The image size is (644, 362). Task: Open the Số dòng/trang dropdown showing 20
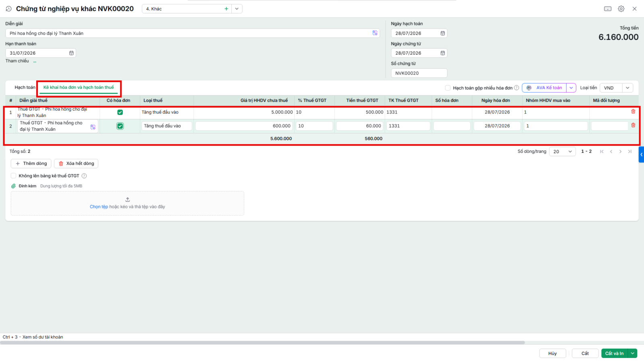pyautogui.click(x=562, y=152)
